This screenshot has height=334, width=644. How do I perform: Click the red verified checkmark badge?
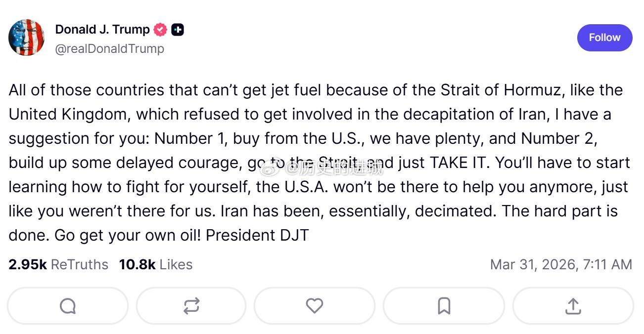pyautogui.click(x=160, y=30)
